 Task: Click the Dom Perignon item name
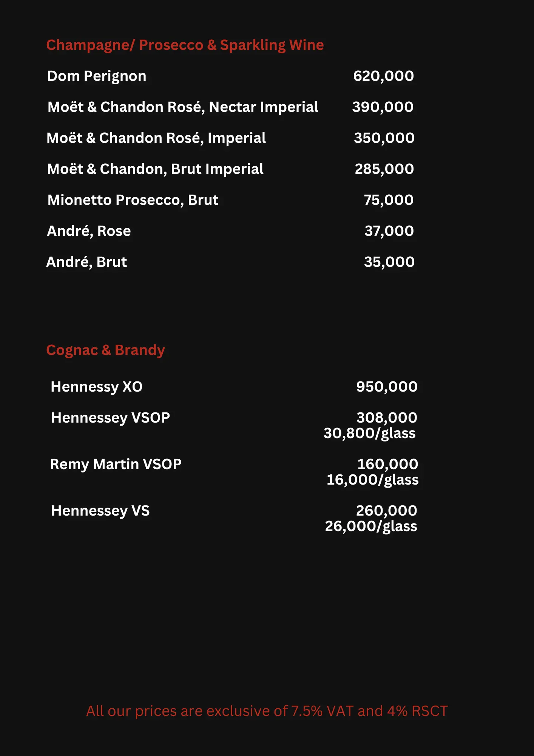pos(97,77)
